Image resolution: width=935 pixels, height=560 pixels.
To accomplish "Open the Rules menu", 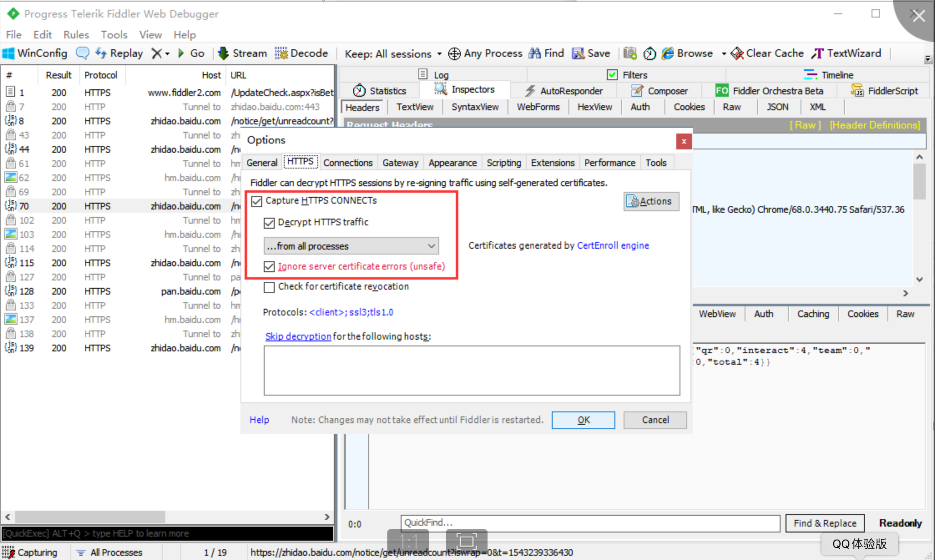I will tap(76, 35).
